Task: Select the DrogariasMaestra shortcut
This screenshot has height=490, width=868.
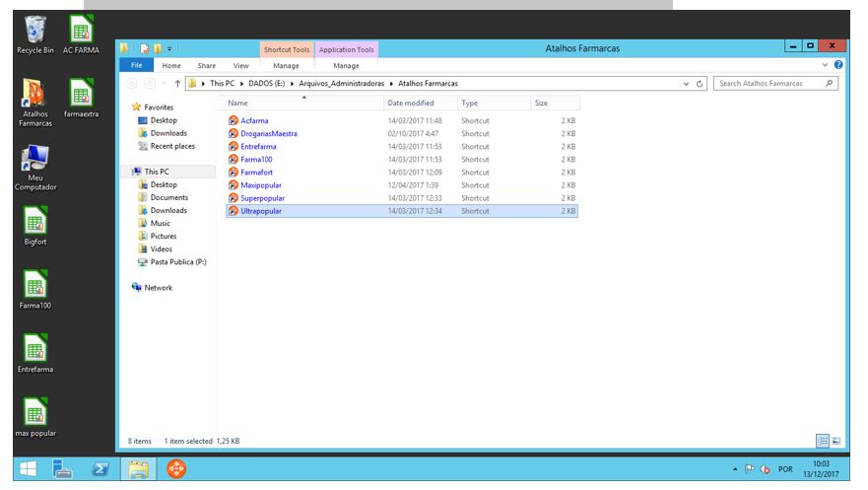Action: click(268, 133)
